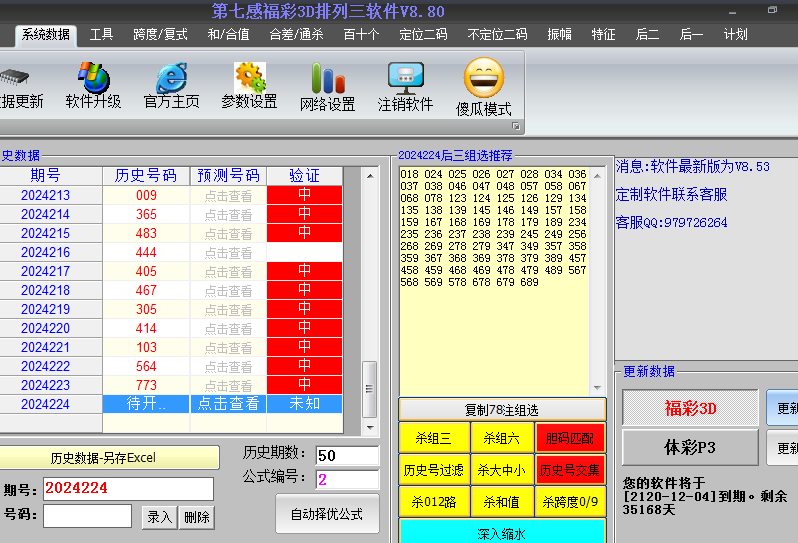Open 参数设置 parameter settings gear icon

click(x=249, y=85)
